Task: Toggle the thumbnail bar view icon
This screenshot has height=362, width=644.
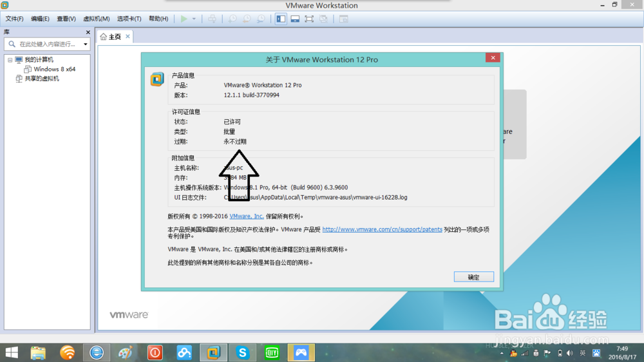Action: coord(295,19)
